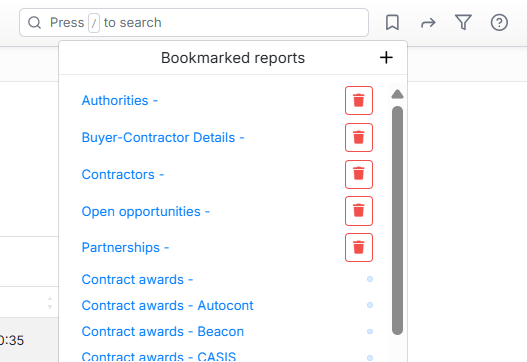This screenshot has width=527, height=362.
Task: Delete the Partnerships bookmark
Action: 359,247
